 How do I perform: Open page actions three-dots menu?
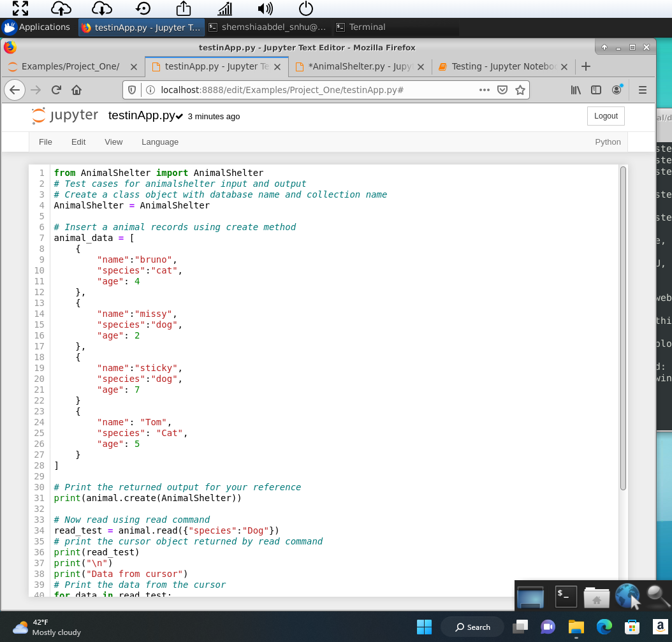(485, 90)
